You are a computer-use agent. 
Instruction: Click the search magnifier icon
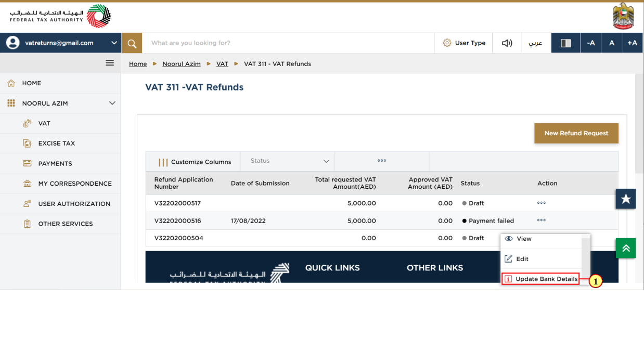[132, 43]
